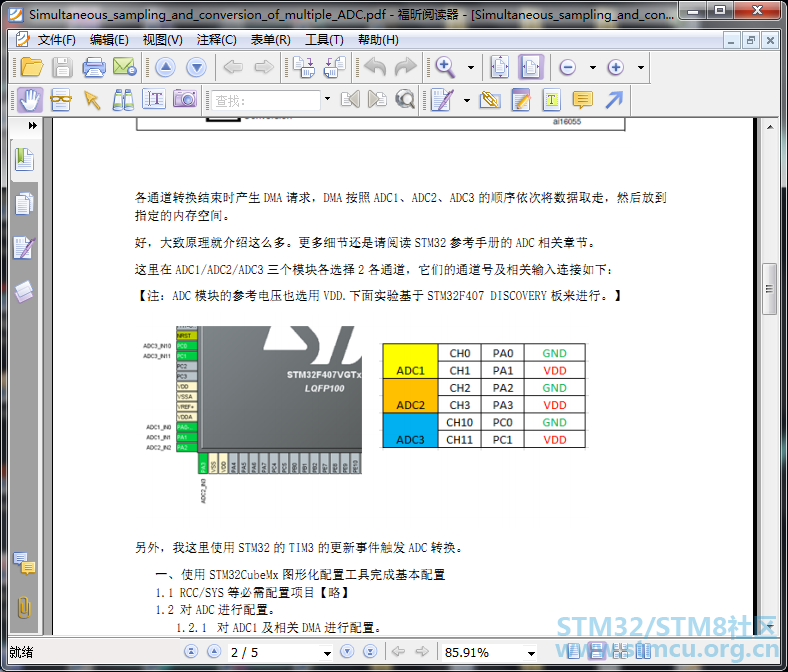Click the grayed undo arrow
This screenshot has width=788, height=672.
[375, 67]
